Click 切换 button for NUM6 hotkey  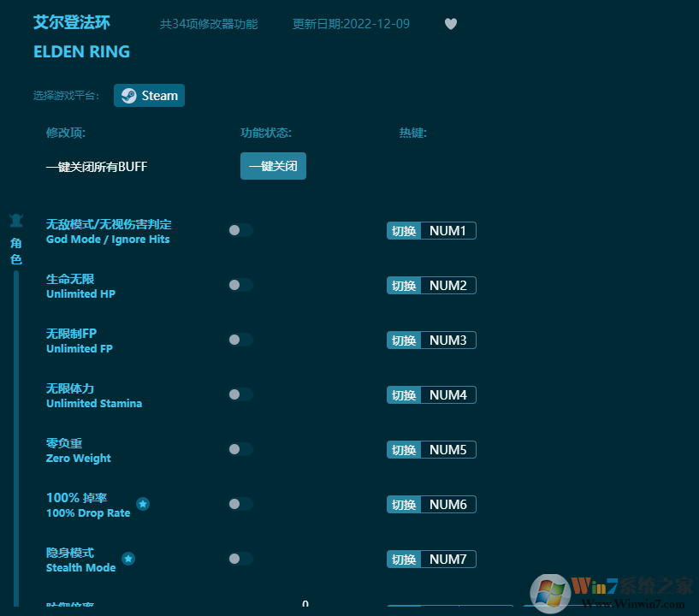tap(404, 505)
